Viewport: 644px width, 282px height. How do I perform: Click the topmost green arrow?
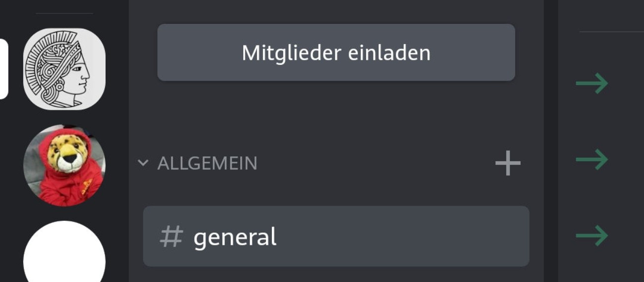(591, 83)
